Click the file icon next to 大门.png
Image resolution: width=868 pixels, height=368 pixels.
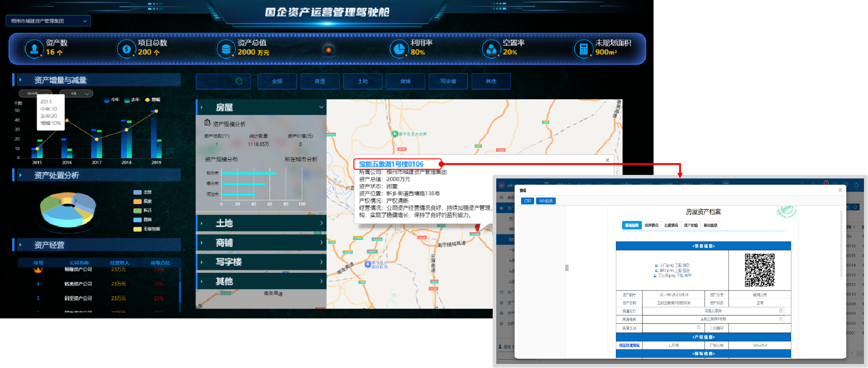click(657, 265)
